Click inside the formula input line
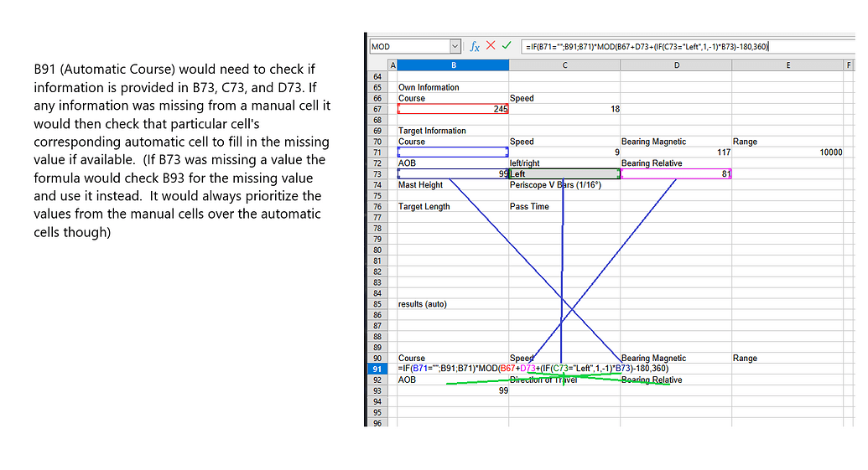Image resolution: width=868 pixels, height=470 pixels. 688,46
